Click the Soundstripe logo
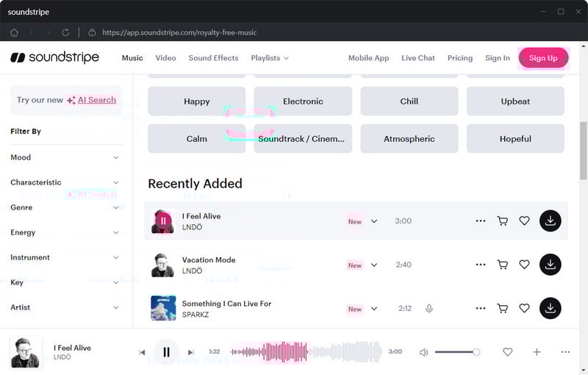 point(54,58)
